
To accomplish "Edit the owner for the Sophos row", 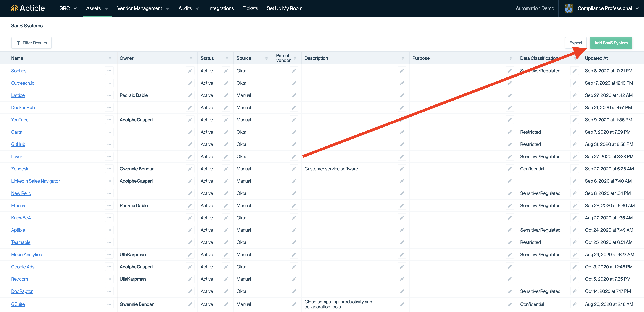I will [x=190, y=71].
